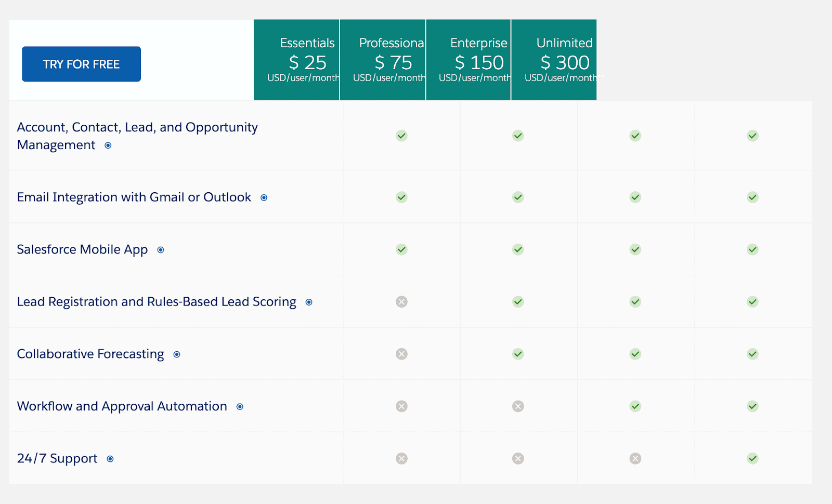Select the Professional $75 plan header
832x504 pixels.
tap(383, 60)
